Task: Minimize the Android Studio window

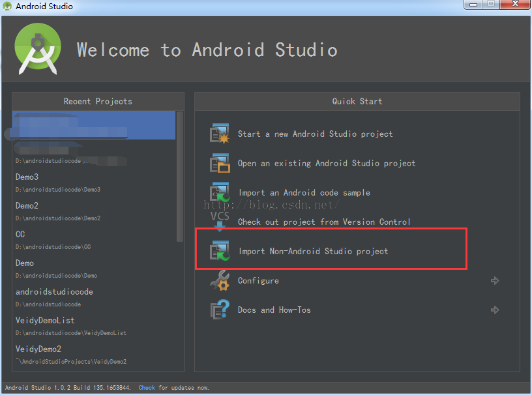Action: [x=473, y=5]
